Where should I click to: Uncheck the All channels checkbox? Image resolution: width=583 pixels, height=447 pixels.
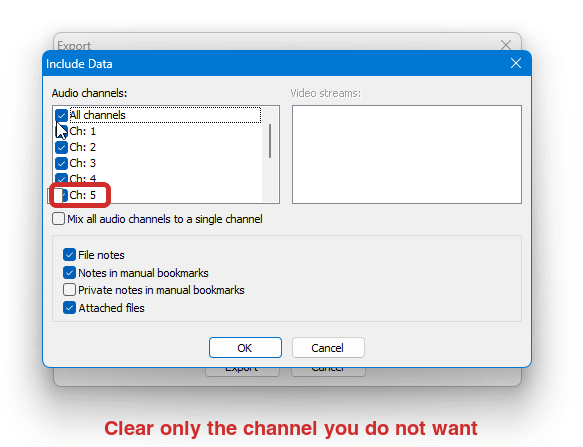(61, 115)
